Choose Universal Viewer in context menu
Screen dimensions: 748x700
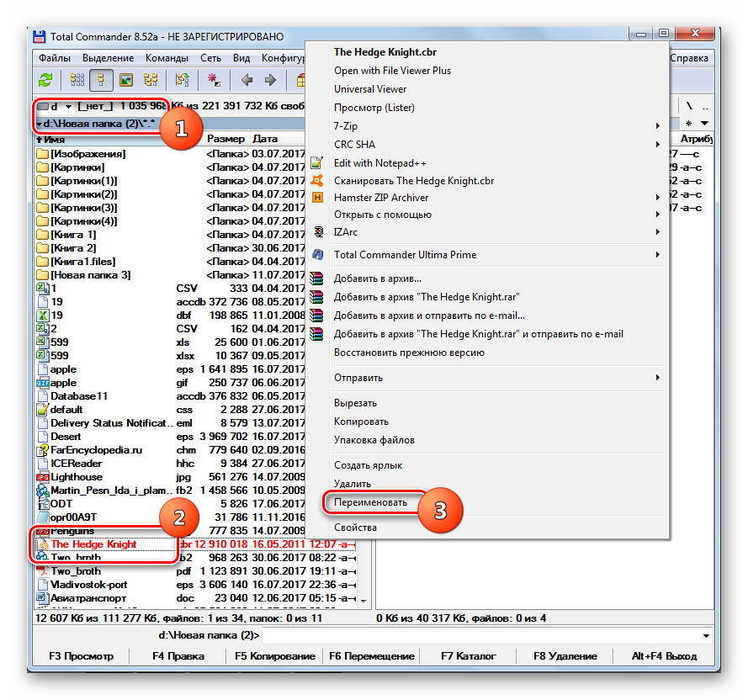(x=370, y=89)
